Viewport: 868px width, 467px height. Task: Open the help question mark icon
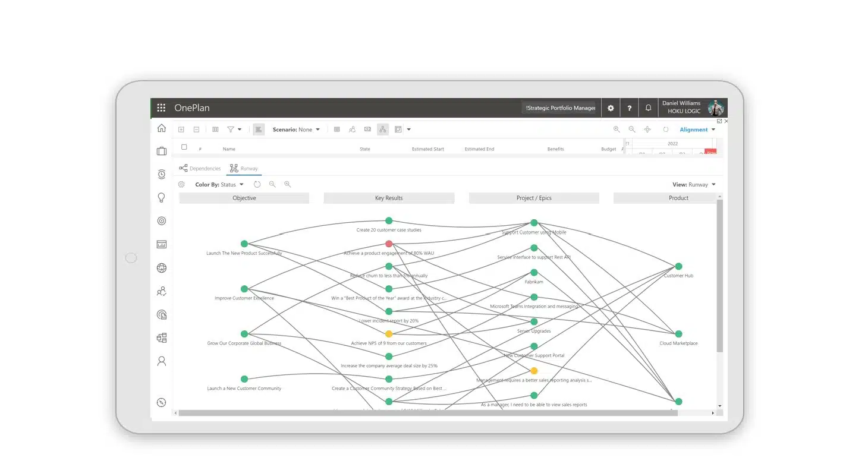click(x=629, y=108)
